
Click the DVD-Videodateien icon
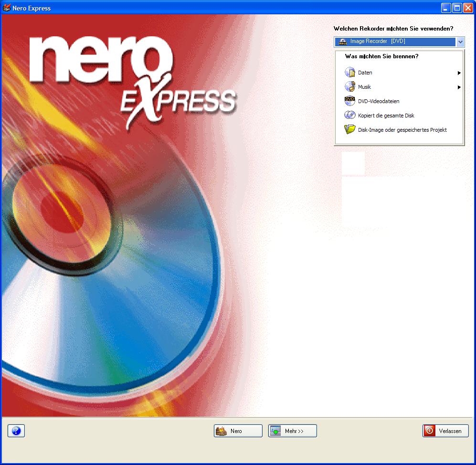(x=349, y=101)
